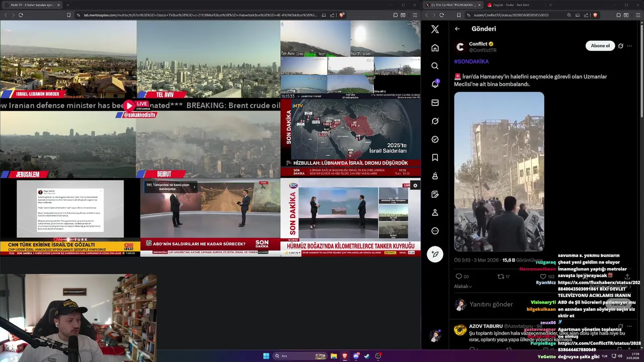Image resolution: width=644 pixels, height=362 pixels.
Task: Click Grok explain icon beside Abone ol
Action: tap(620, 46)
